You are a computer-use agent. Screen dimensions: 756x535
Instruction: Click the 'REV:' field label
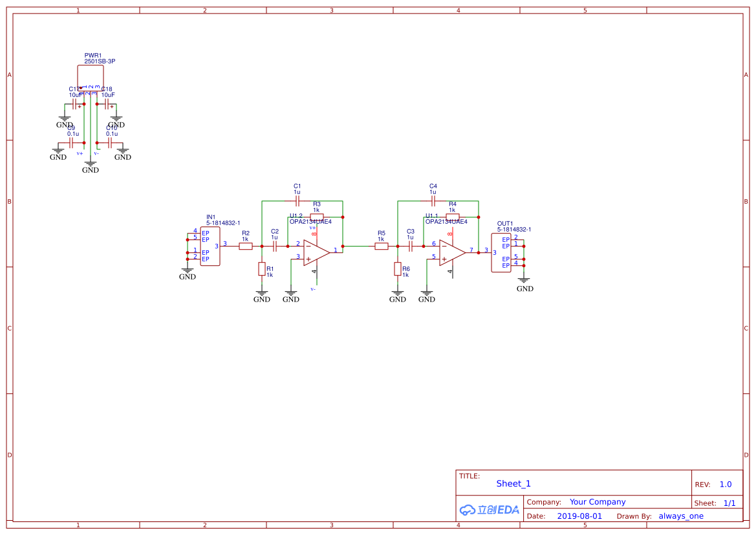pos(702,485)
